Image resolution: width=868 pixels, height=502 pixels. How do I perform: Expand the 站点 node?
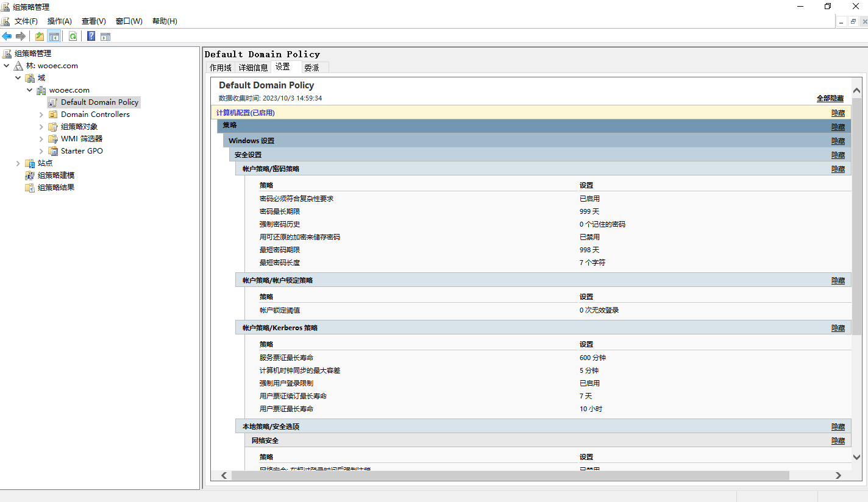pyautogui.click(x=18, y=163)
